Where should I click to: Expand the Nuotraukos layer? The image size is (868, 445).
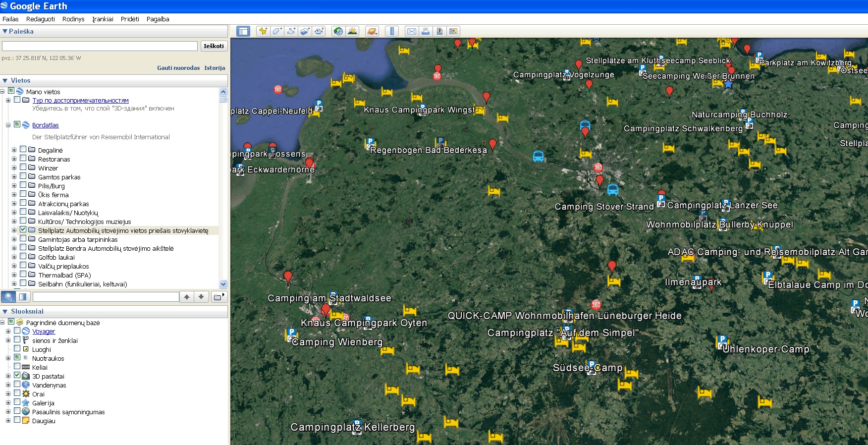click(8, 358)
